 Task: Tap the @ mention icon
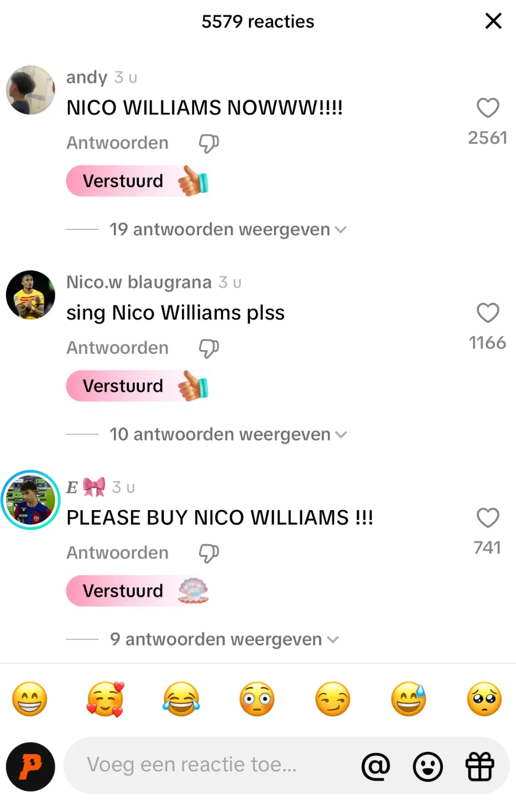376,766
